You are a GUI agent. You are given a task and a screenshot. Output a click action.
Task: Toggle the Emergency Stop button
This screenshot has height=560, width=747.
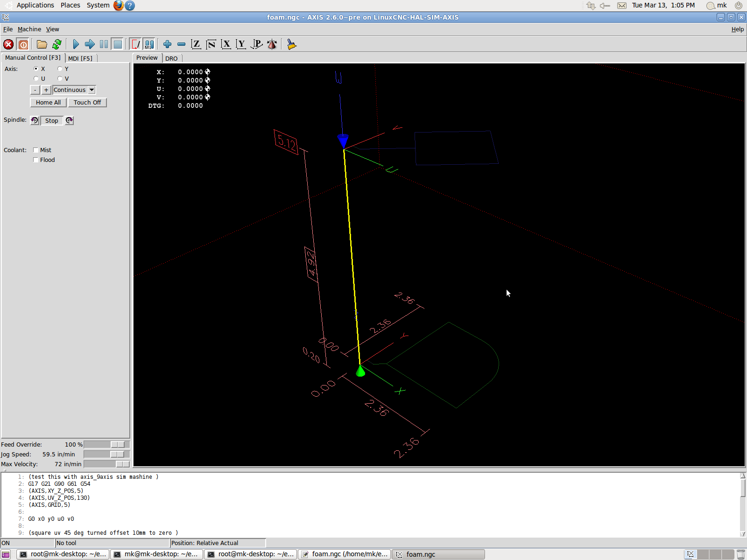(x=8, y=44)
